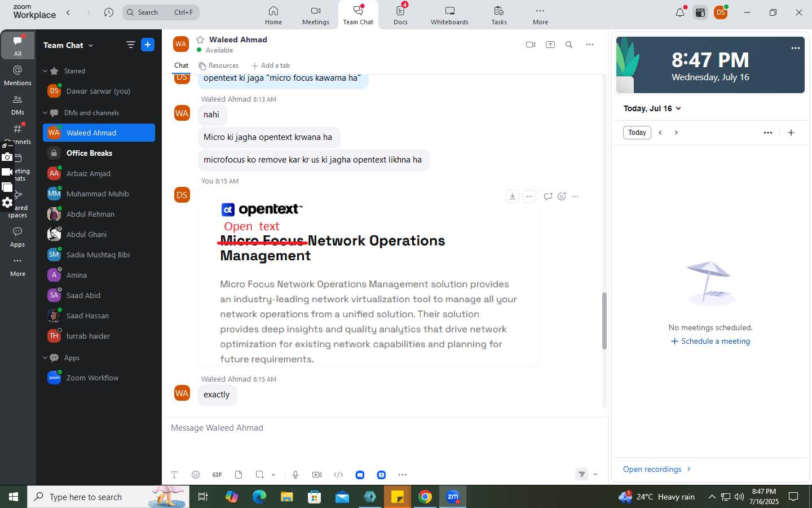Open Chrome from Windows taskbar

tap(425, 497)
